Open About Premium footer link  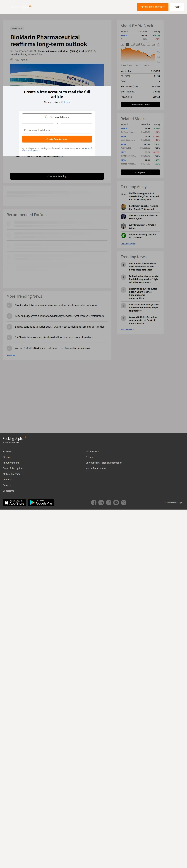coord(11,463)
